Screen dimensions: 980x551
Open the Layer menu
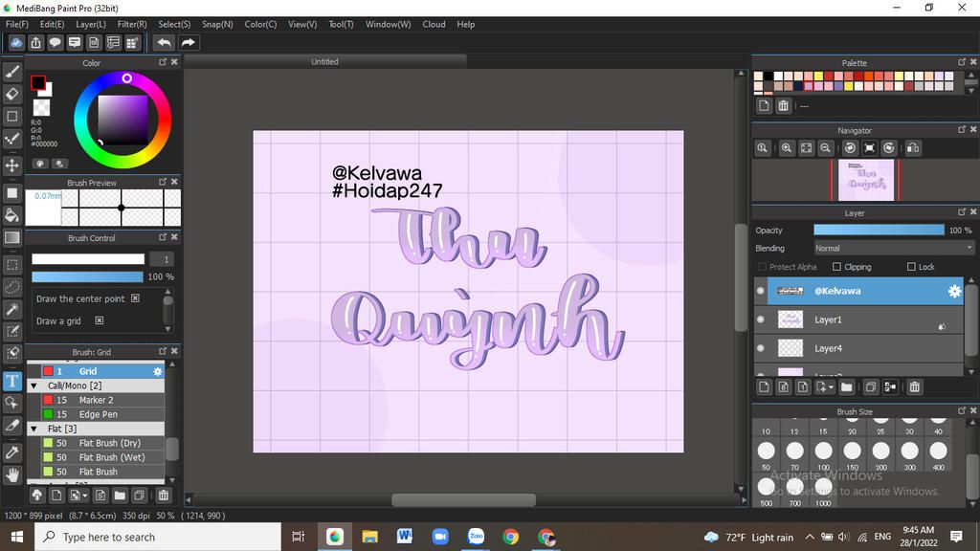tap(91, 24)
